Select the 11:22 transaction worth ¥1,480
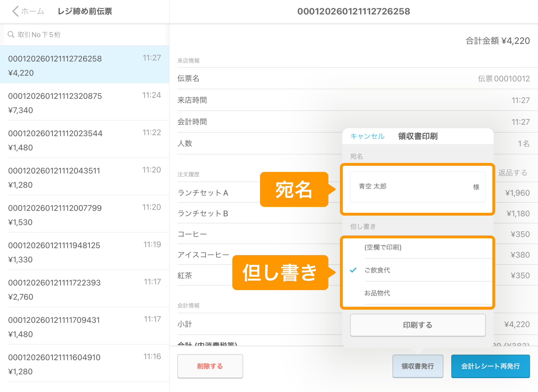 coord(84,140)
